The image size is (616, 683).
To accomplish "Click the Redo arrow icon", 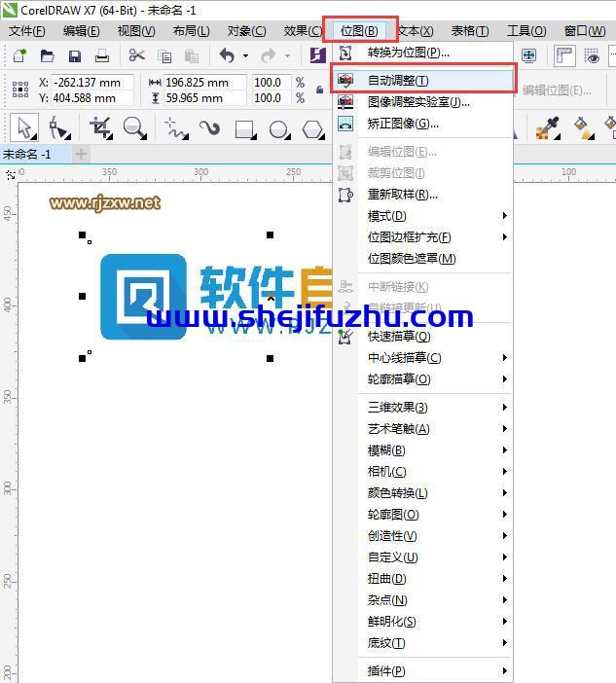I will point(268,55).
